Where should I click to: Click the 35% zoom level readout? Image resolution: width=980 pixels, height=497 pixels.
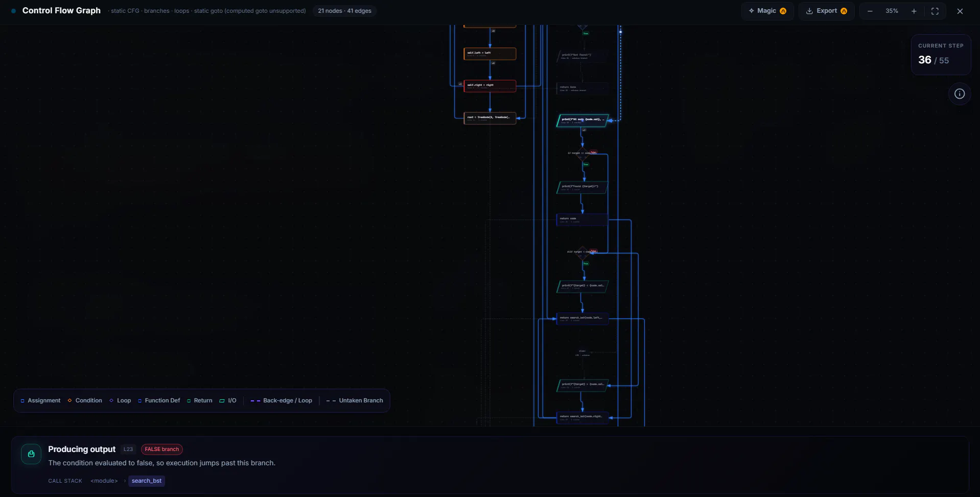click(892, 11)
